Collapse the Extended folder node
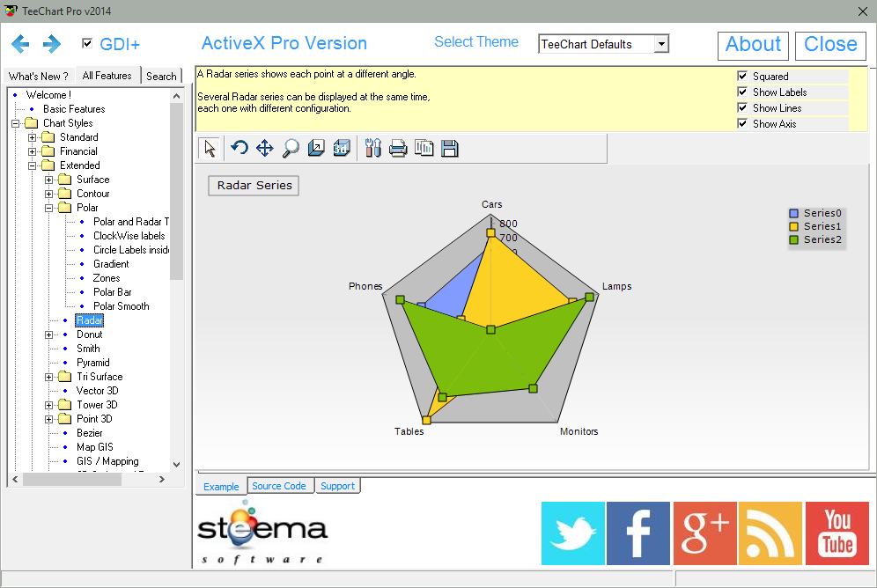This screenshot has height=588, width=877. point(32,165)
